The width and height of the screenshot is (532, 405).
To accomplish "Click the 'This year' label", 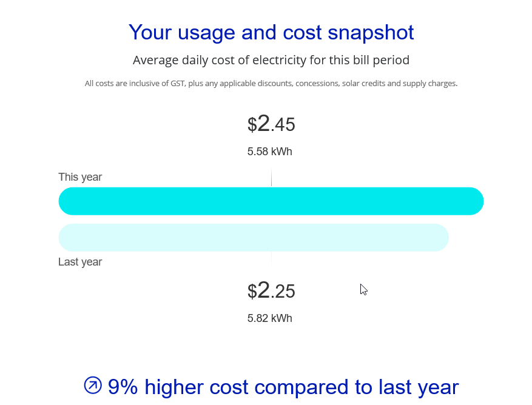I will click(80, 177).
